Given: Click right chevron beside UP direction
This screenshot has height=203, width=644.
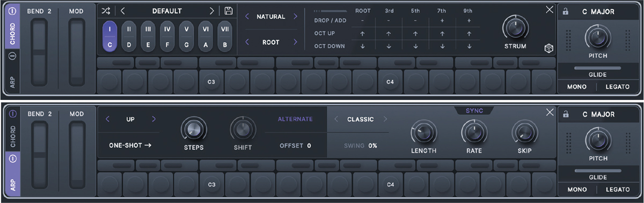Looking at the screenshot, I should (153, 119).
